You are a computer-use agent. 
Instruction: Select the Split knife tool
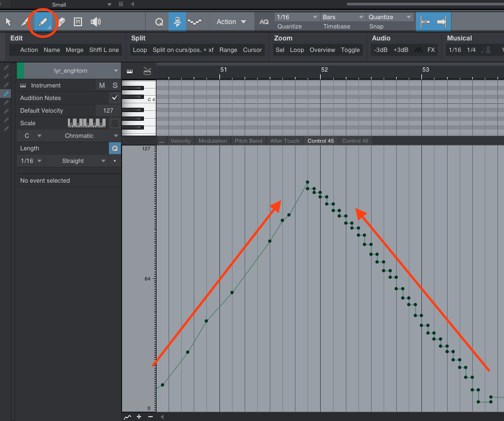25,22
